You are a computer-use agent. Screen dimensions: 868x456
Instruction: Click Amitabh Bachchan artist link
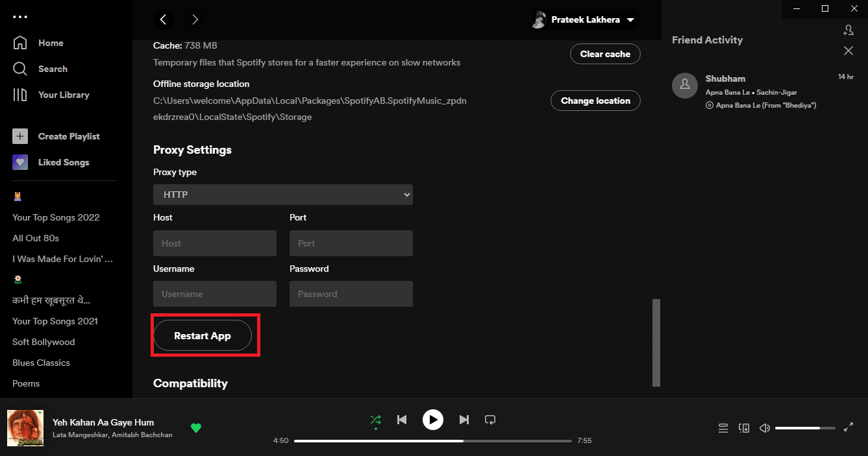pyautogui.click(x=142, y=435)
